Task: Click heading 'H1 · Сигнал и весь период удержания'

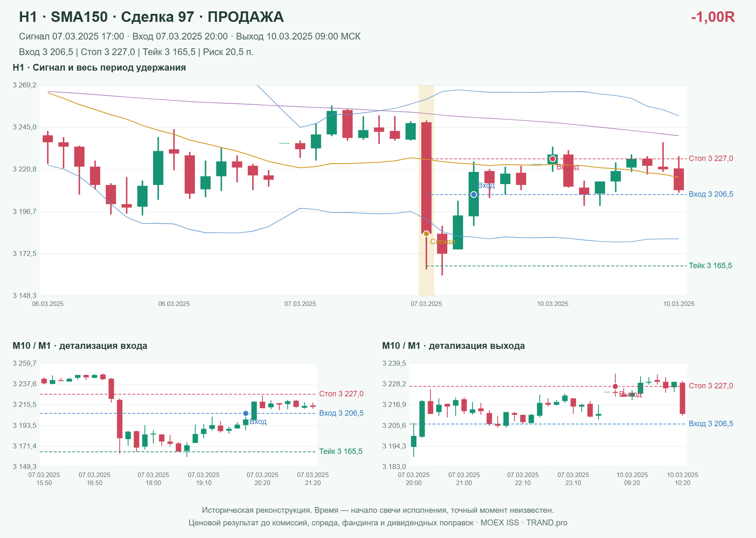Action: click(x=99, y=68)
